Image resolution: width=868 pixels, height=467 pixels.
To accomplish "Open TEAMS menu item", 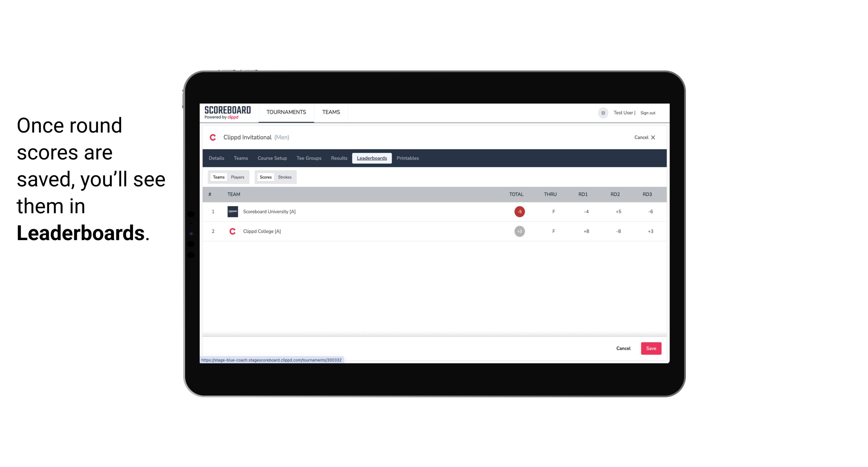I will 331,112.
